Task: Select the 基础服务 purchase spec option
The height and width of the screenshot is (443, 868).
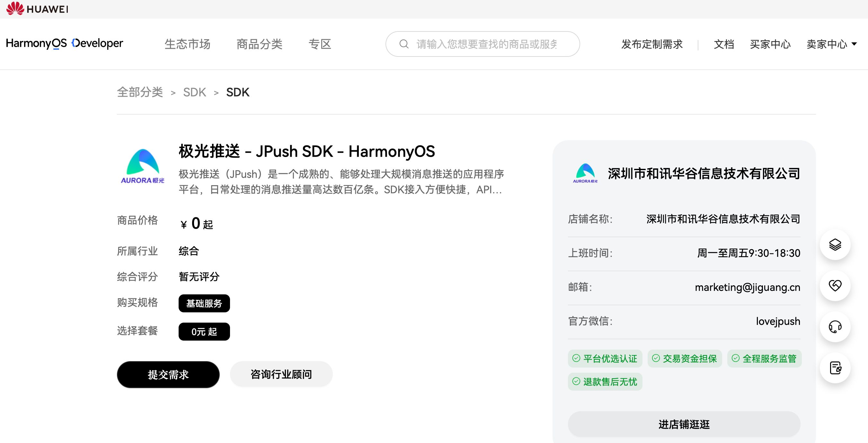Action: point(204,303)
